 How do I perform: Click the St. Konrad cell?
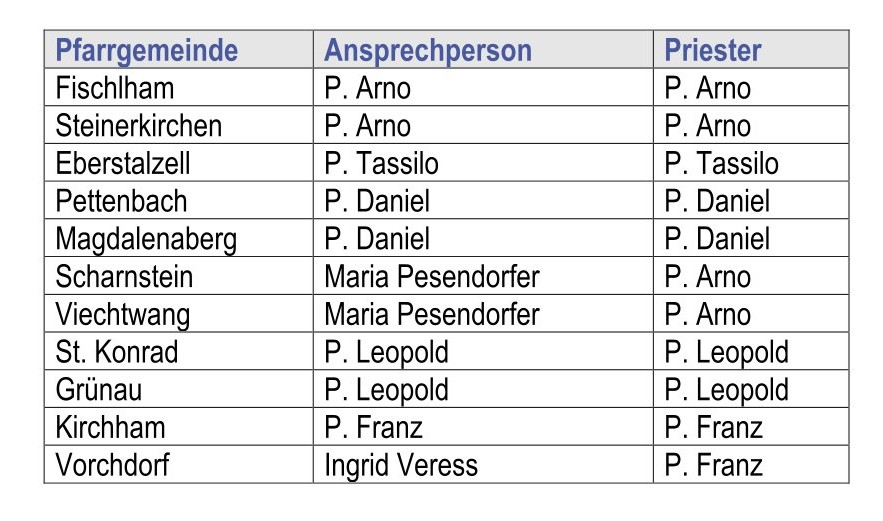[x=117, y=352]
